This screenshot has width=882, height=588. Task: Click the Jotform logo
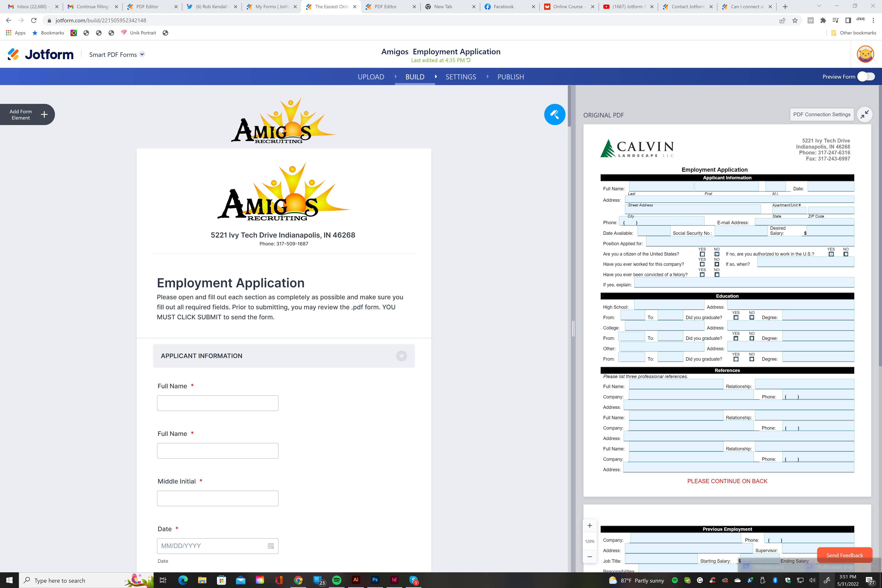point(41,54)
